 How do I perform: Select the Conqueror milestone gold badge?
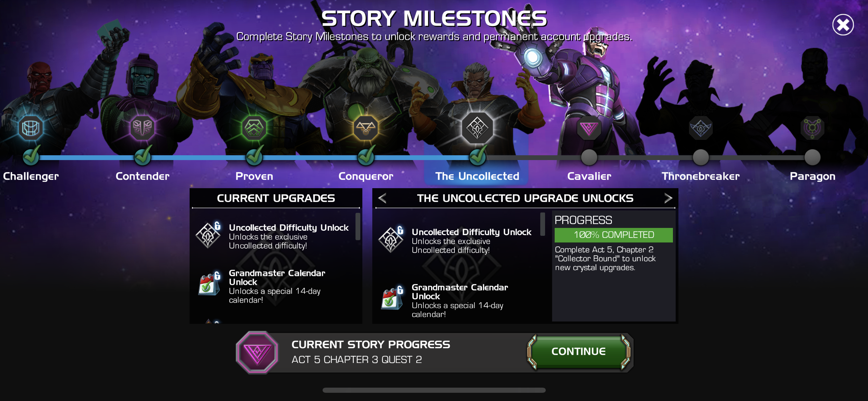366,128
